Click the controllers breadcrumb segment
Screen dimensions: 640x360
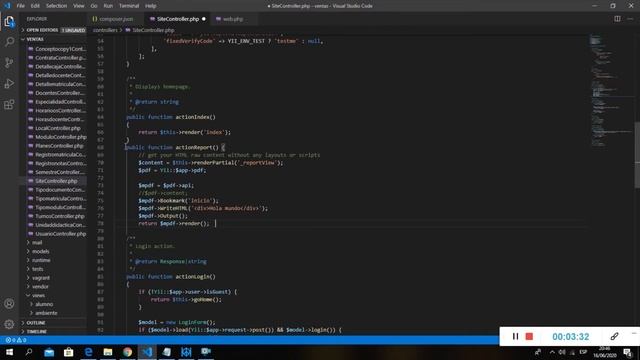click(x=105, y=30)
